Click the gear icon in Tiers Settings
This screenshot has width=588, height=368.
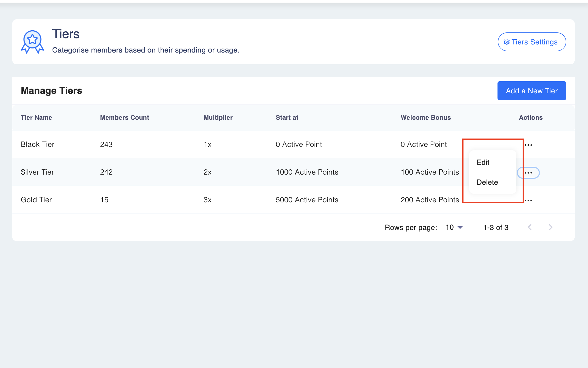click(x=506, y=42)
